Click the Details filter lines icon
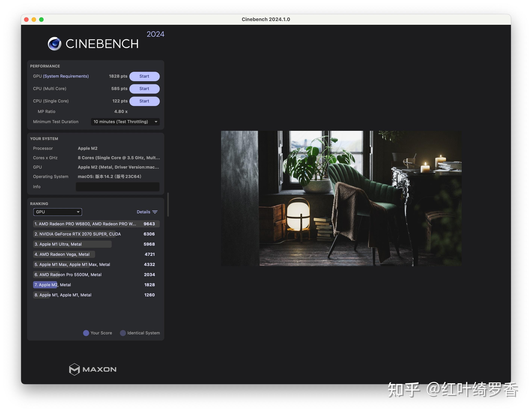Viewport: 532px width, 412px height. coord(155,212)
